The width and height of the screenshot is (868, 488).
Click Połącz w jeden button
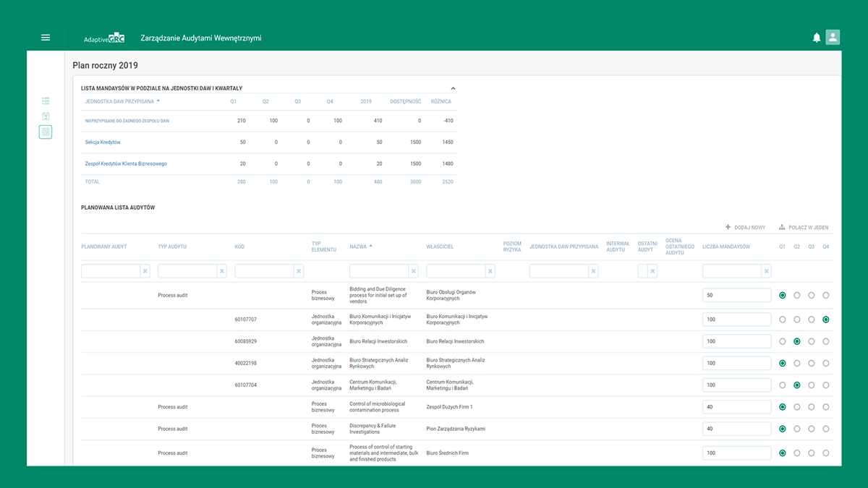804,228
